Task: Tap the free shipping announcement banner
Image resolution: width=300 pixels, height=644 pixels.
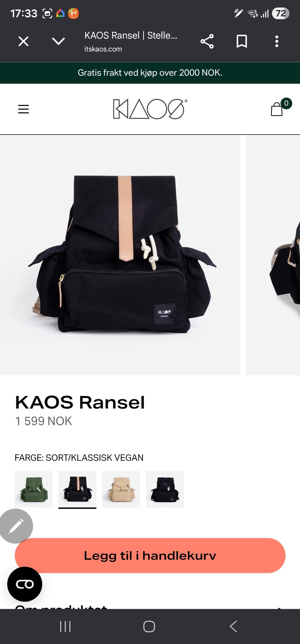Action: tap(150, 73)
